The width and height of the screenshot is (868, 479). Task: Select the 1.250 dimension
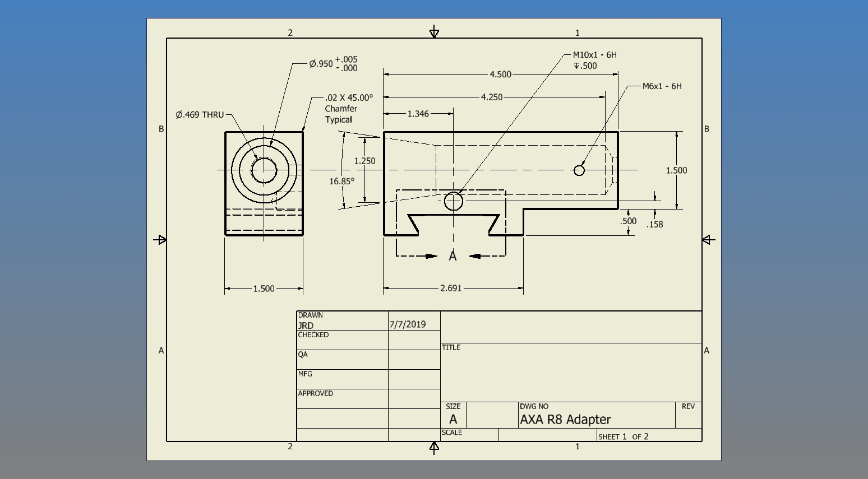point(364,161)
